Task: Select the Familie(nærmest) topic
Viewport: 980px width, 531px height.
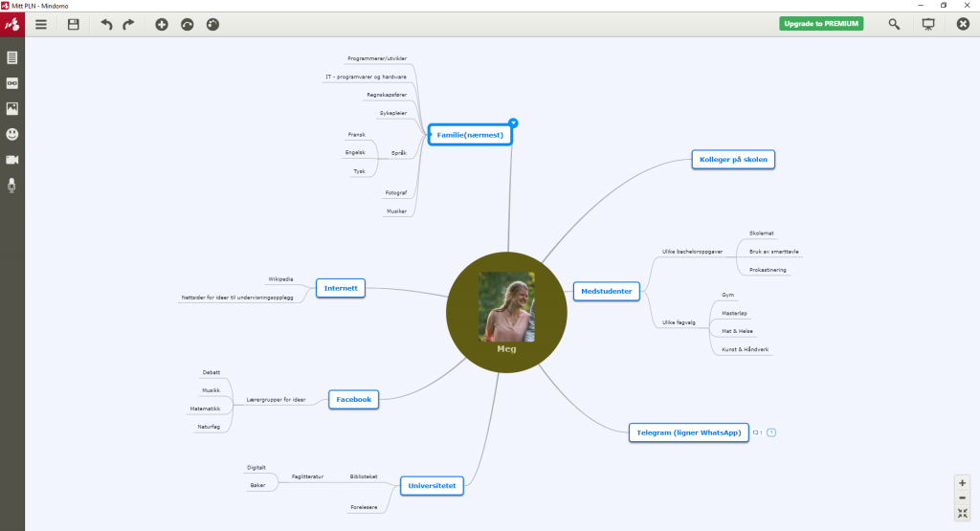Action: pyautogui.click(x=470, y=135)
